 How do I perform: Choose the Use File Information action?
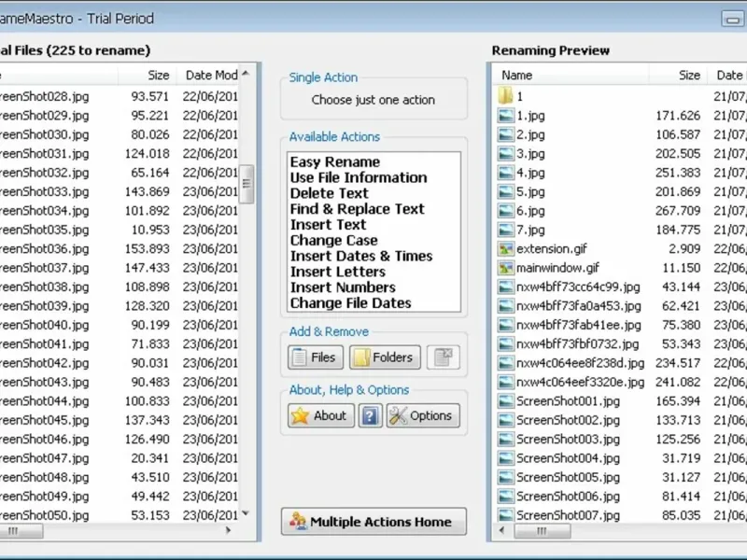pyautogui.click(x=359, y=177)
